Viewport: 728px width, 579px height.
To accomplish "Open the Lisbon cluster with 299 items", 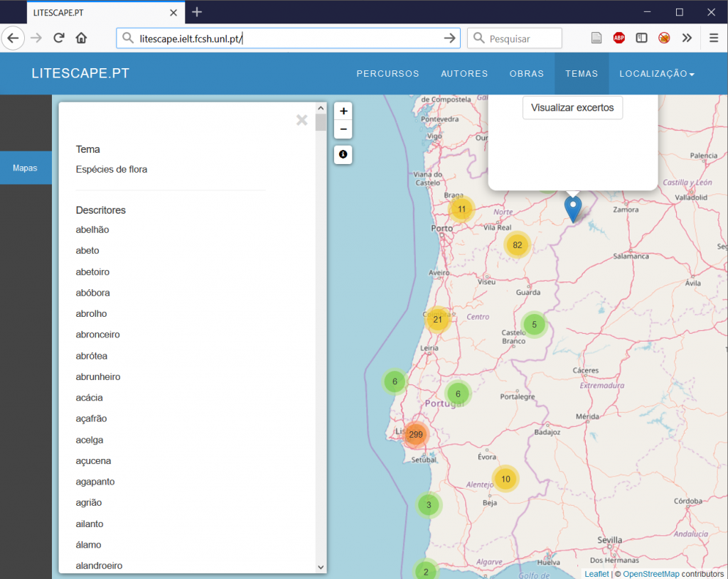I will pos(416,434).
